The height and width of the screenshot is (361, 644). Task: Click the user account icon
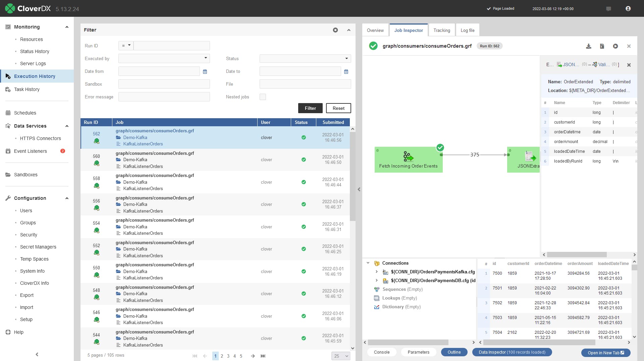pos(628,8)
